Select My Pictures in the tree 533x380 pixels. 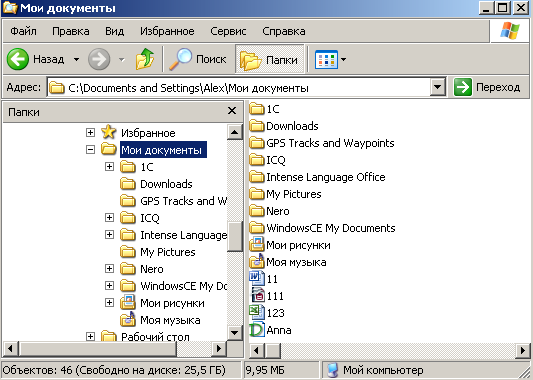(x=168, y=252)
